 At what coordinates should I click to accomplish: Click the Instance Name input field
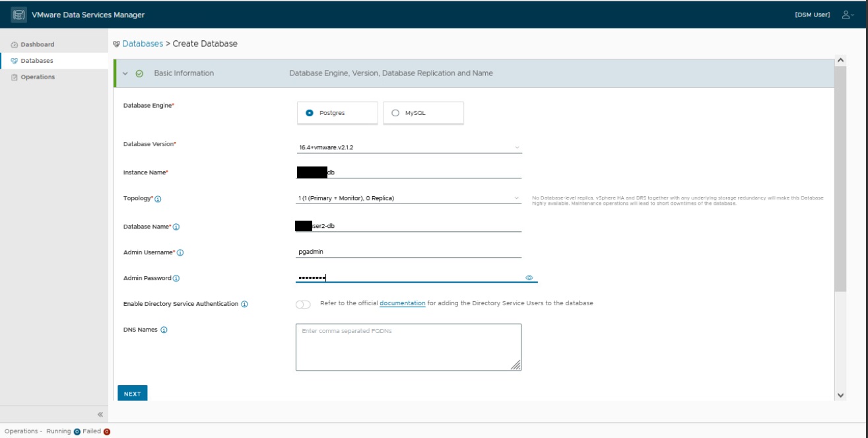click(x=409, y=172)
